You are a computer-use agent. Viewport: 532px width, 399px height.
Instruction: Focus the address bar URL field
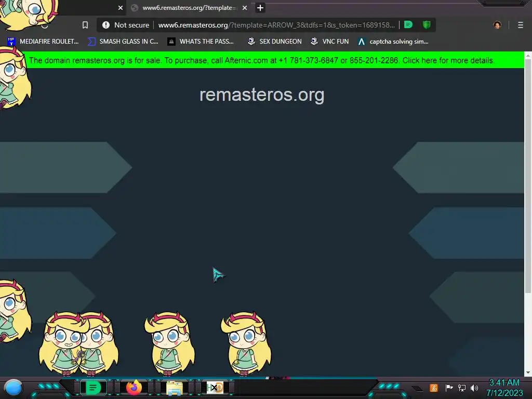(x=276, y=25)
